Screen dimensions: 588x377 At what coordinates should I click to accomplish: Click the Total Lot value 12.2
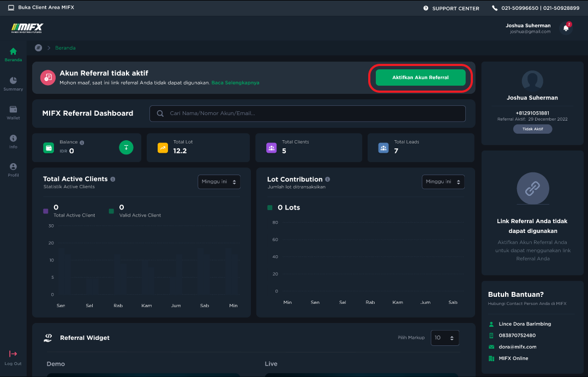click(180, 151)
